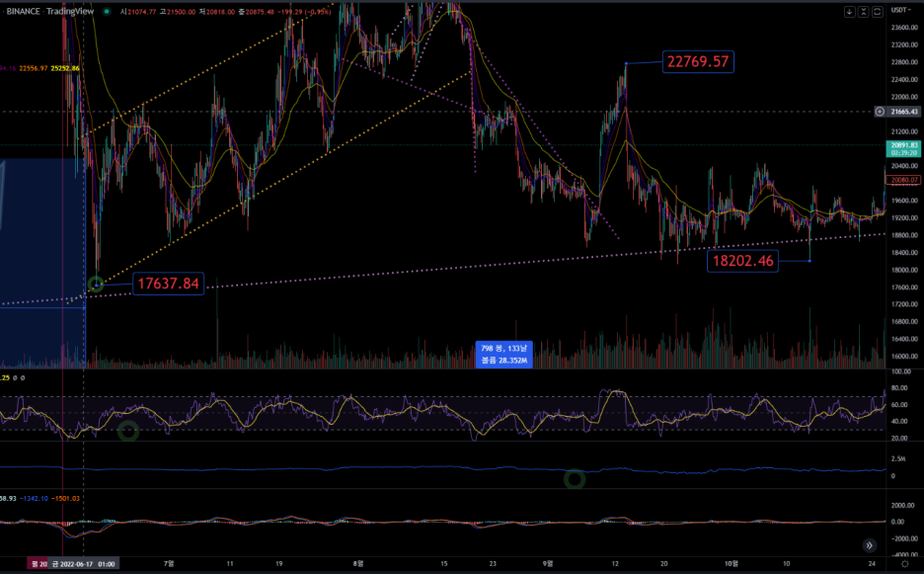924x574 pixels.
Task: Click the change value -199.29 (-0.95%)
Action: point(305,12)
